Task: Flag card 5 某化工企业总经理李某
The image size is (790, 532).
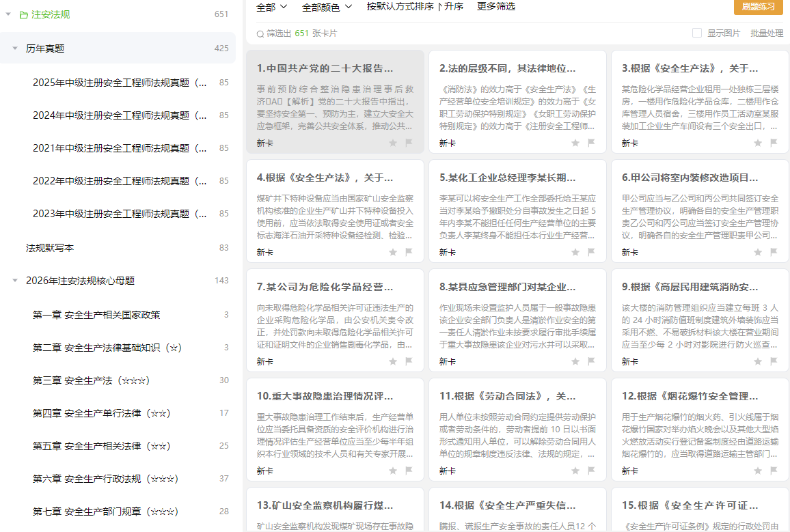Action: (x=591, y=252)
